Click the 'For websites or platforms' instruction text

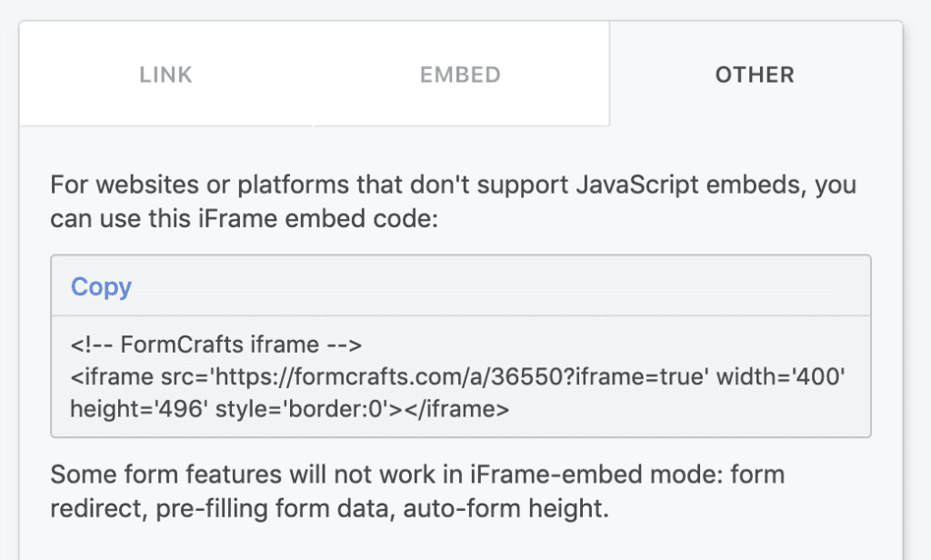[453, 201]
